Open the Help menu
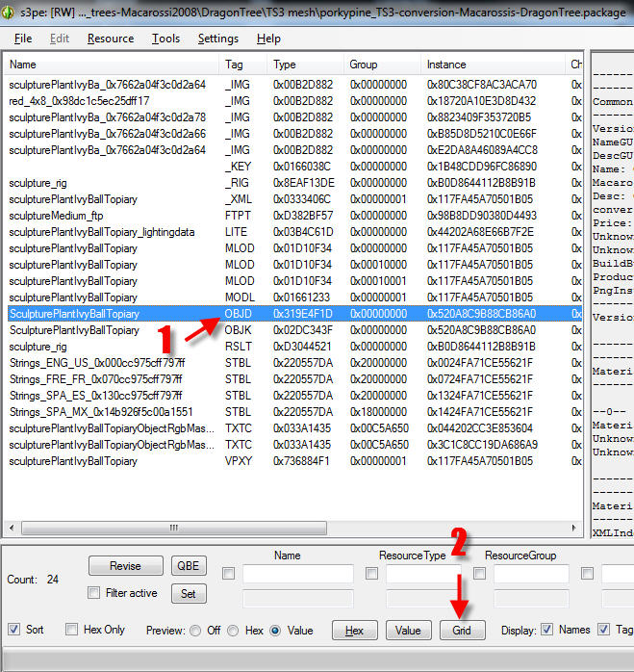Screen dimensions: 634x672 [268, 39]
